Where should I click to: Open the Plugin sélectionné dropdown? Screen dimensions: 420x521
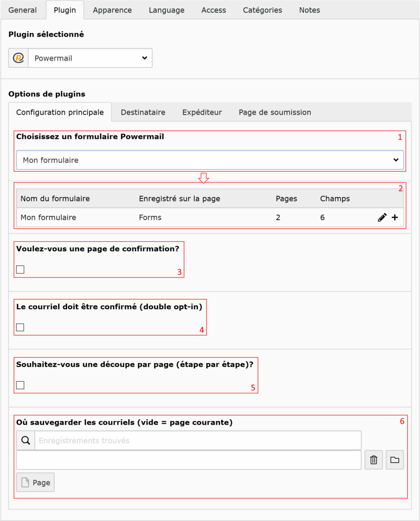(x=90, y=58)
